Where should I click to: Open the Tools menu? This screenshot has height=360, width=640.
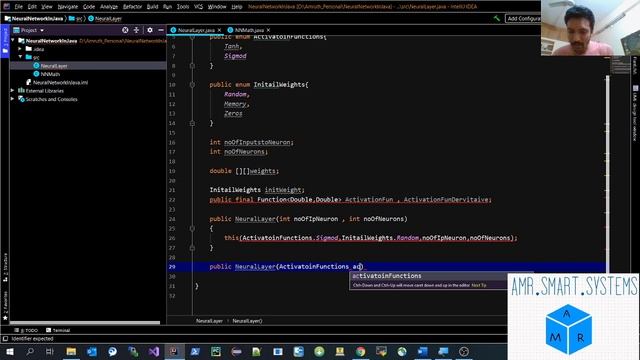182,7
